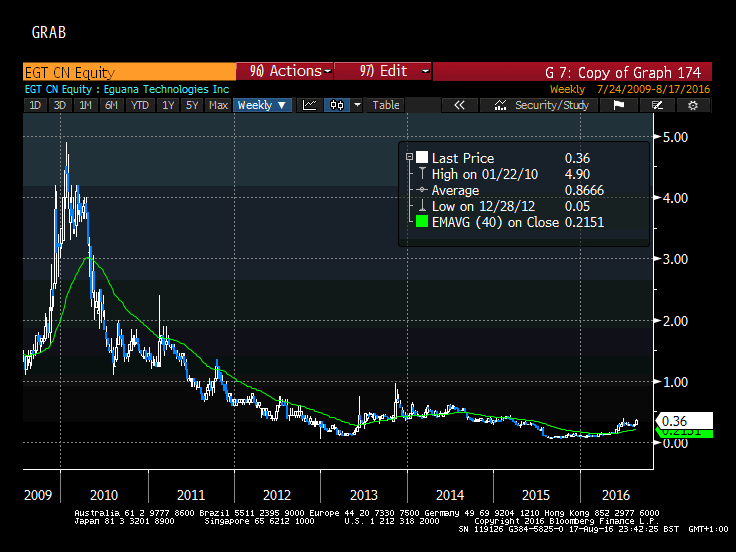The image size is (736, 552).
Task: Select the 1Y range tab
Action: 168,105
